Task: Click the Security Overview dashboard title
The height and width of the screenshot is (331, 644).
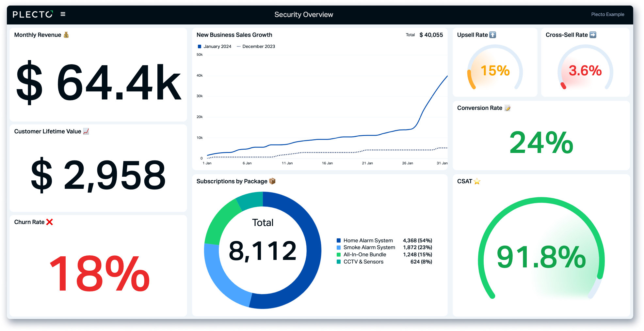Action: click(x=304, y=15)
